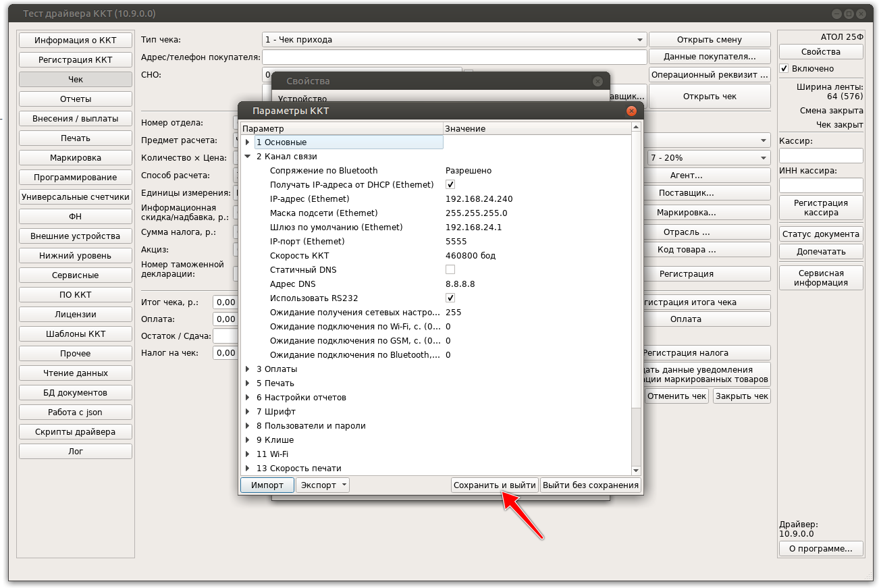Viewport: 879px width, 588px height.
Task: Enable the 'Статичный DNS' checkbox
Action: point(450,269)
